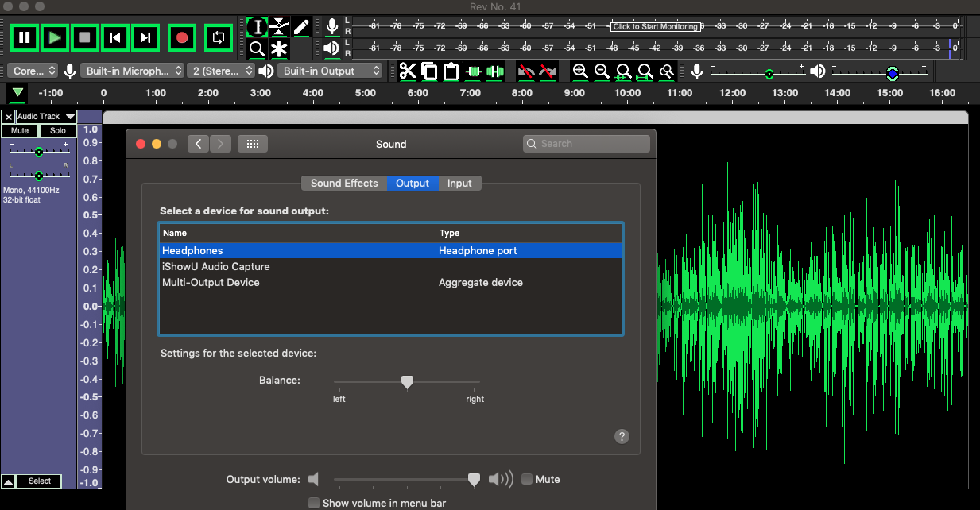Switch to the Sound Effects tab

[343, 183]
